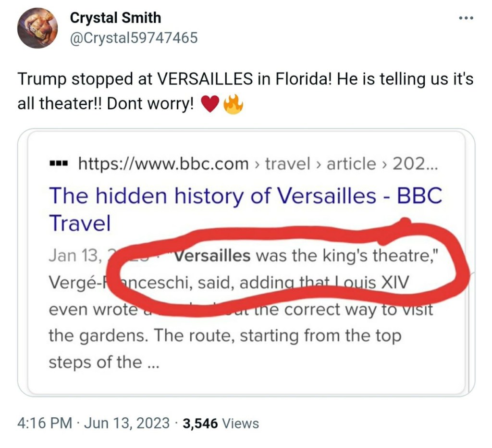The height and width of the screenshot is (448, 492).
Task: Click the Jun 13, 2023 date
Action: point(127,423)
